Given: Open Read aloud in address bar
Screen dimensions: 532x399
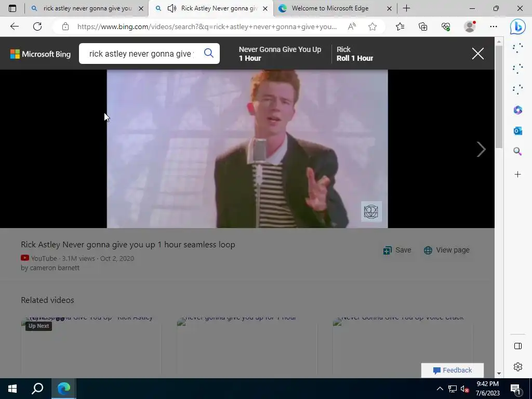Looking at the screenshot, I should (x=352, y=26).
